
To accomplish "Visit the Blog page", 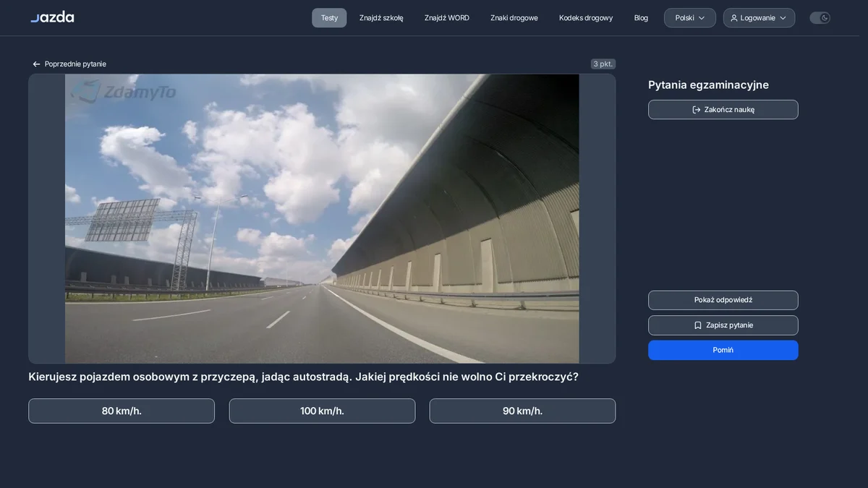I will tap(641, 18).
